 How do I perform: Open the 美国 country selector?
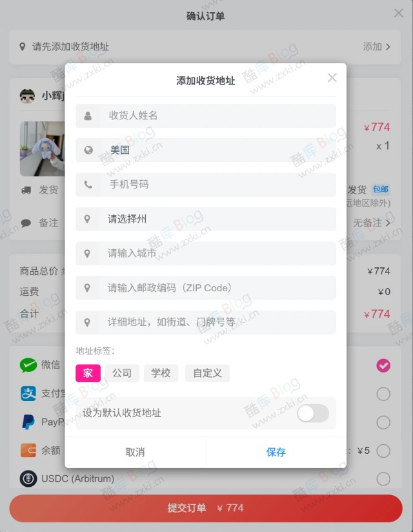206,150
